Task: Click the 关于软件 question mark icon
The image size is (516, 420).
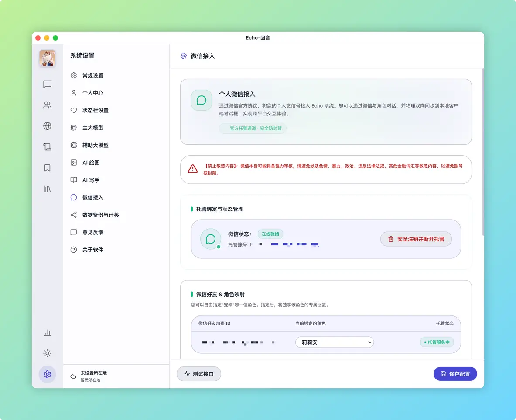Action: (74, 250)
